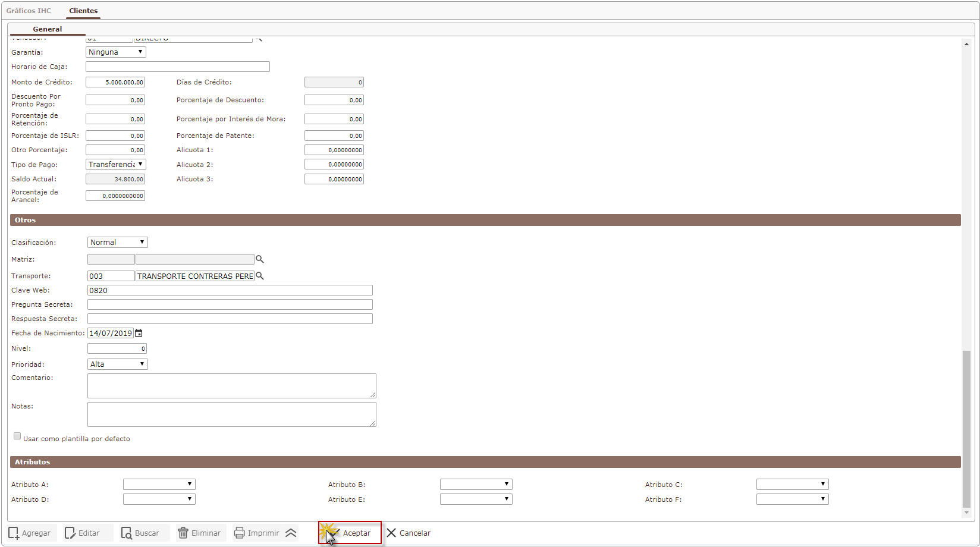Image resolution: width=980 pixels, height=547 pixels.
Task: Switch to the Clientes tab
Action: pyautogui.click(x=83, y=11)
